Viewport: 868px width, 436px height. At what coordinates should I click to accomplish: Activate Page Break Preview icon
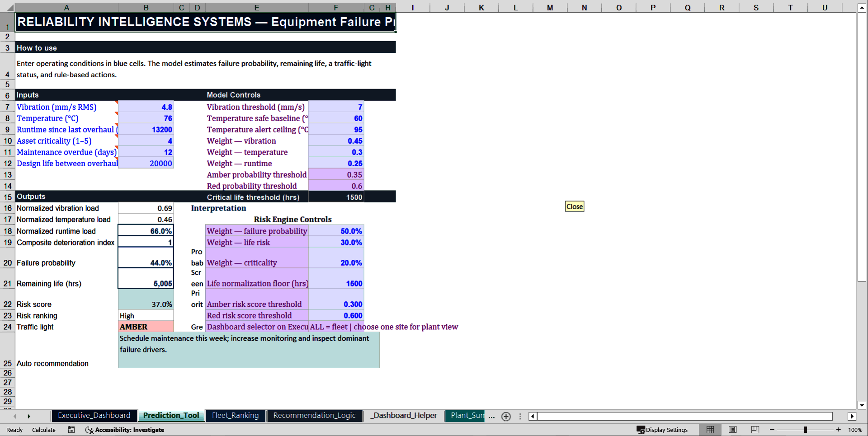coord(755,430)
